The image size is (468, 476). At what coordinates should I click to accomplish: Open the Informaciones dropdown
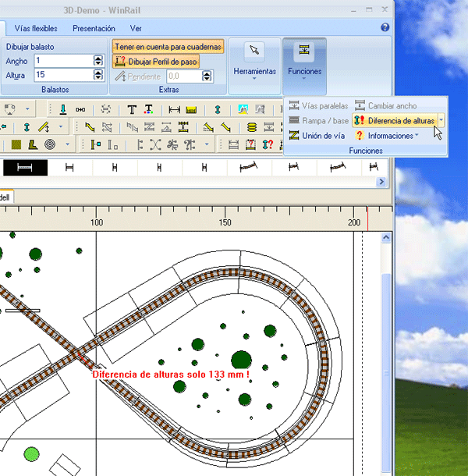click(x=387, y=136)
